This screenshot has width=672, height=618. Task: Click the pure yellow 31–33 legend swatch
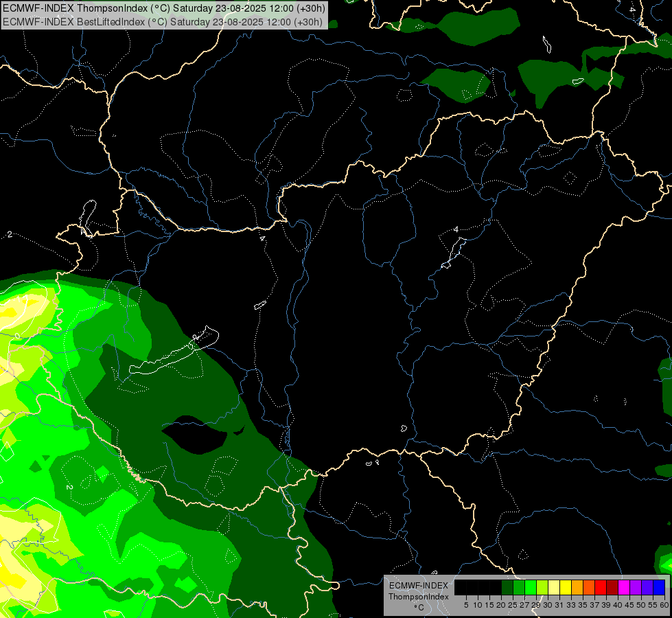[x=566, y=587]
